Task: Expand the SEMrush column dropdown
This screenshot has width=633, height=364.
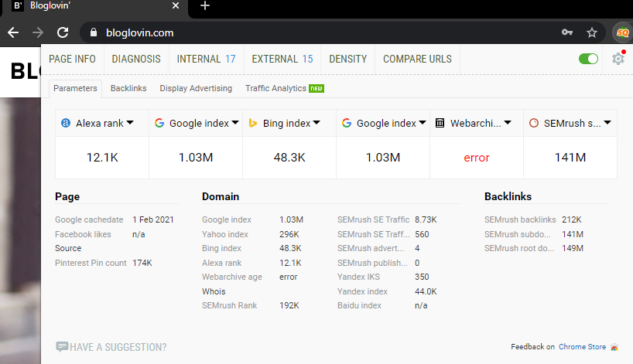Action: pos(607,123)
